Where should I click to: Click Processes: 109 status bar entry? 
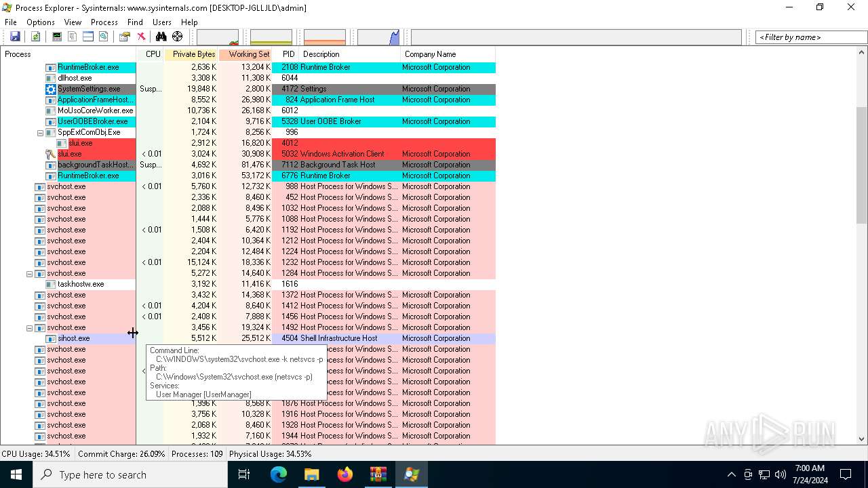click(x=197, y=454)
